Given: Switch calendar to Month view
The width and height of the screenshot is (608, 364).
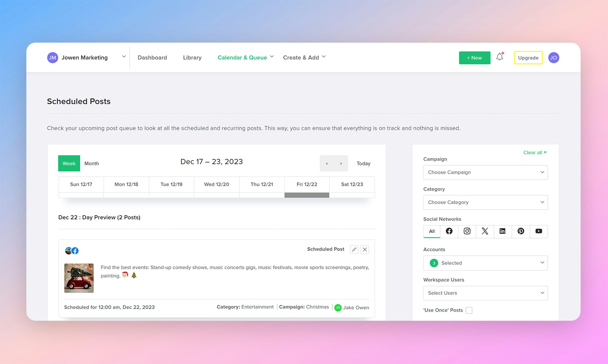Looking at the screenshot, I should tap(92, 163).
